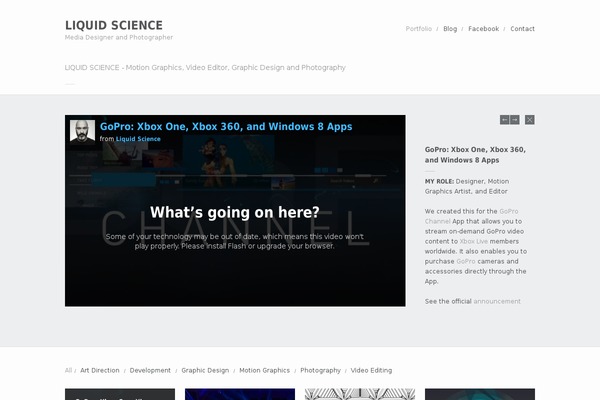Screen dimensions: 600x400
Task: Open the teal dark portfolio thumbnail
Action: pyautogui.click(x=480, y=394)
